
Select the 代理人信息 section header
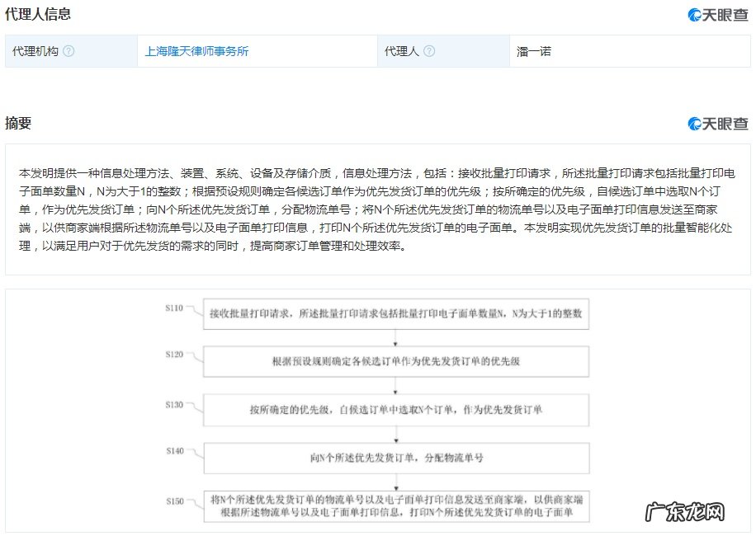coord(40,12)
